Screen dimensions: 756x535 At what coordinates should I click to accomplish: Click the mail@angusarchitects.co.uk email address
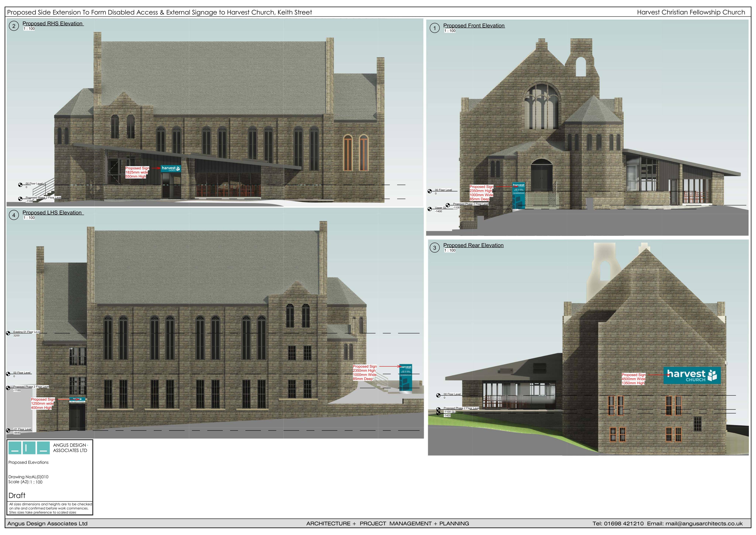(704, 524)
